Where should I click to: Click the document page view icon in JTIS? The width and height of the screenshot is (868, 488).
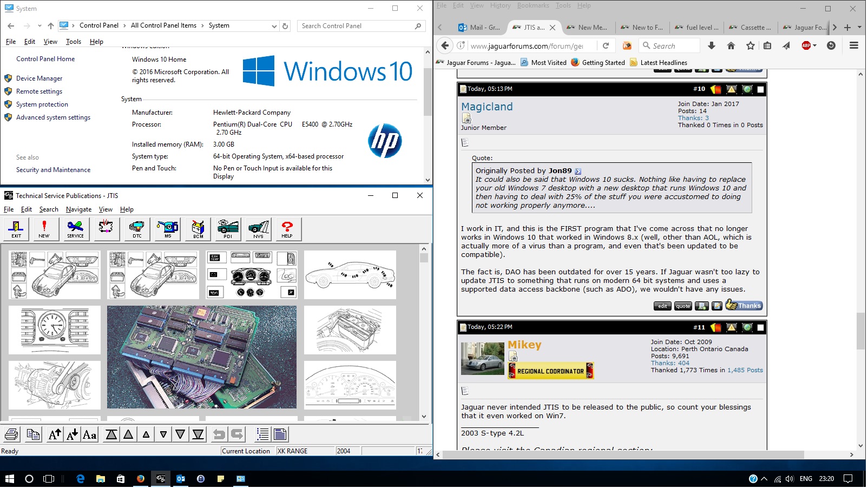280,434
